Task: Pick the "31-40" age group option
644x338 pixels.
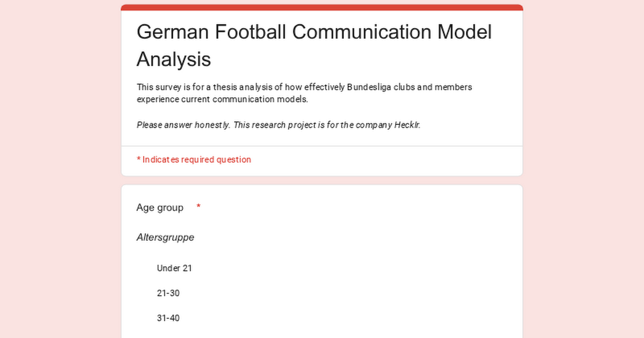Action: coord(168,318)
